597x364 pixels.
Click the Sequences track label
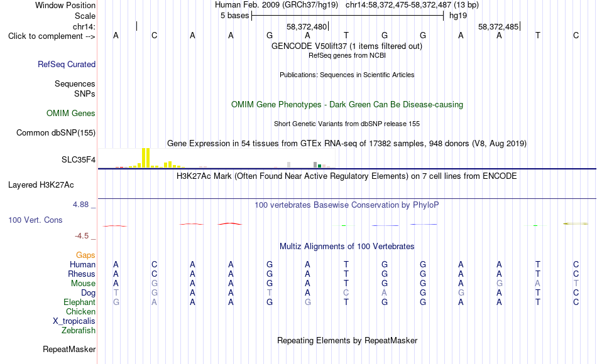[x=75, y=83]
